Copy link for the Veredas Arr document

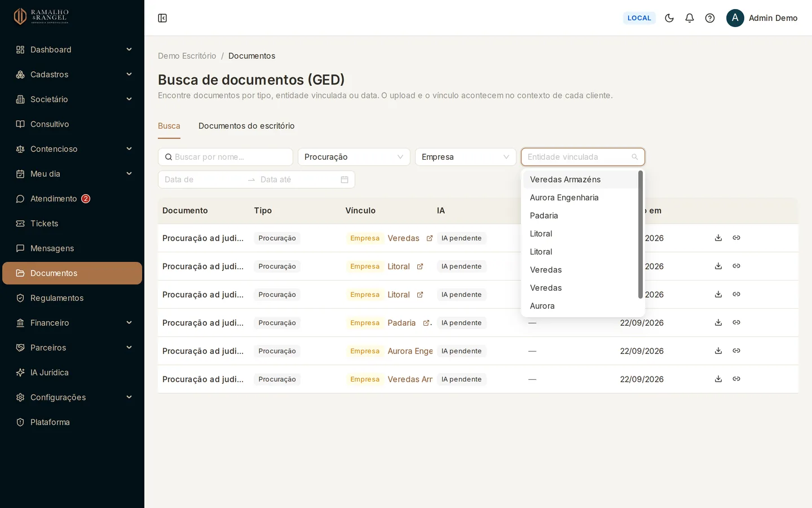click(736, 379)
